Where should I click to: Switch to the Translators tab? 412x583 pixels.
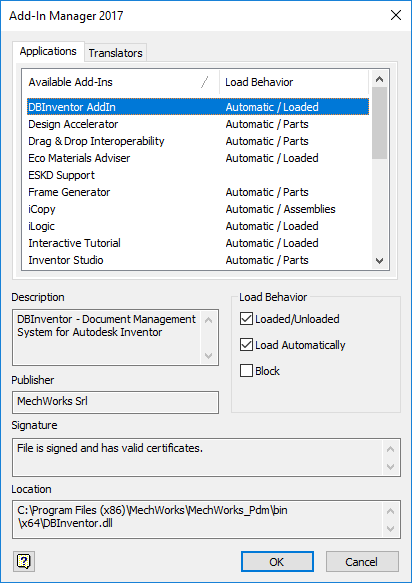pos(116,53)
